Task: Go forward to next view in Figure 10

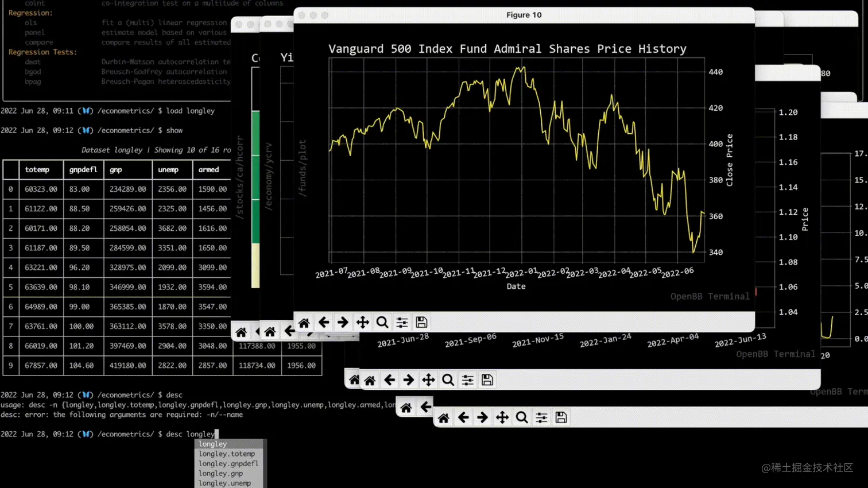Action: point(343,323)
